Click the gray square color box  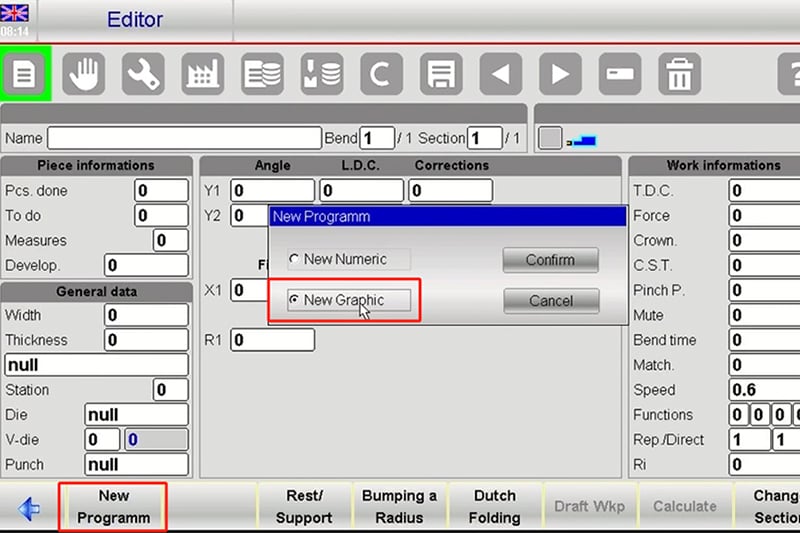tap(550, 138)
